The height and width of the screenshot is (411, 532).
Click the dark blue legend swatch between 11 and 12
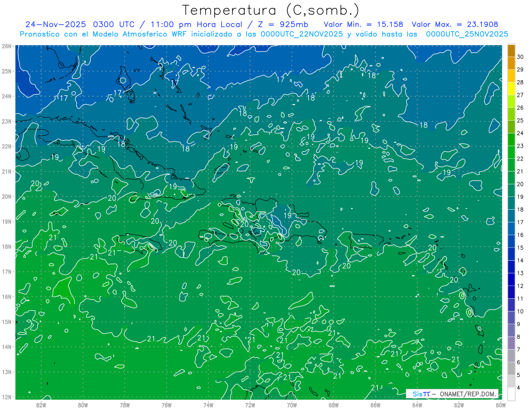[511, 292]
